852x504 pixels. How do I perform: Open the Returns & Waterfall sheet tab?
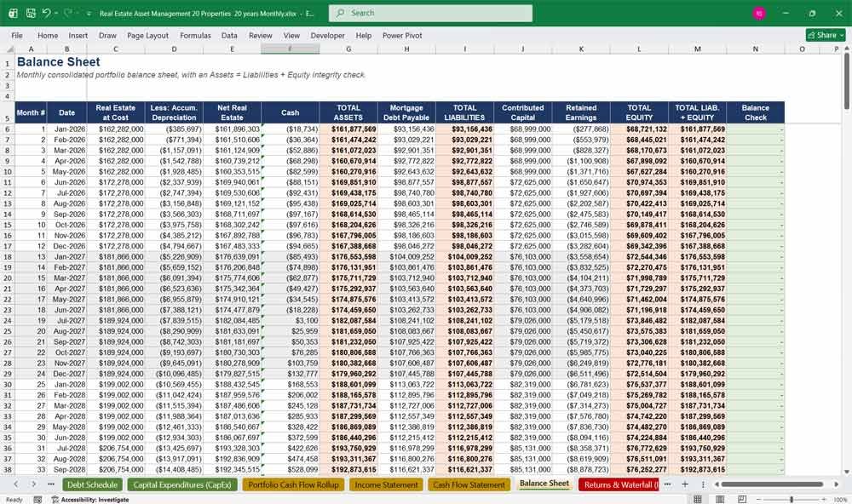[x=619, y=485]
